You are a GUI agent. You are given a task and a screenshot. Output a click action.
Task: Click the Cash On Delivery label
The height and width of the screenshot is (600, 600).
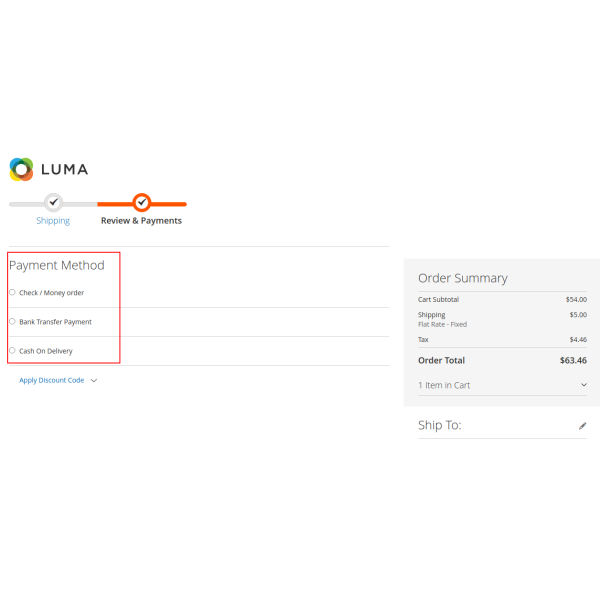tap(46, 351)
